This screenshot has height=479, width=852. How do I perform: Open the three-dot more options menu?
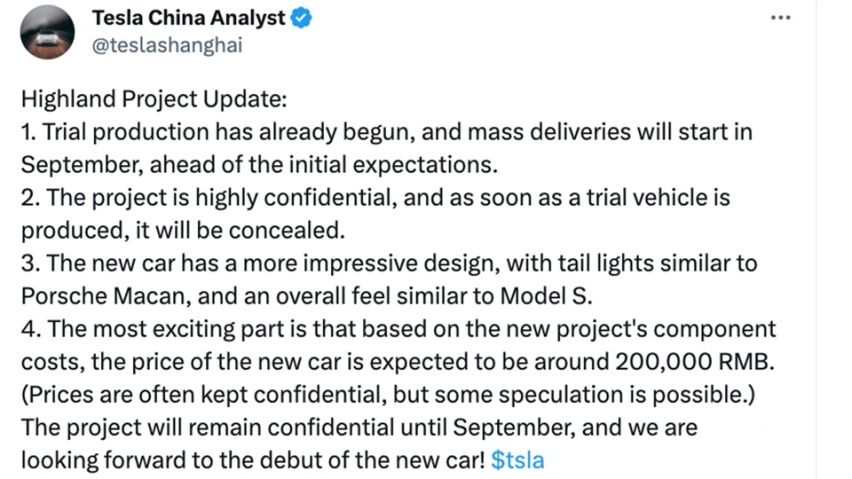[781, 18]
